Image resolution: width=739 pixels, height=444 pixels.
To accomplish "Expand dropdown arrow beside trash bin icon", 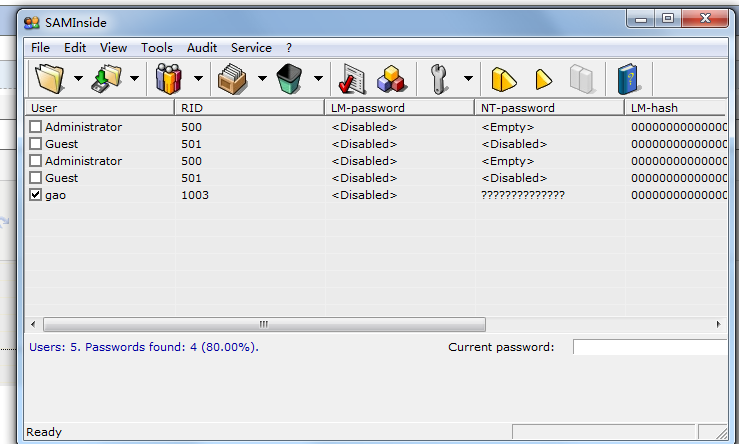I will [x=319, y=78].
